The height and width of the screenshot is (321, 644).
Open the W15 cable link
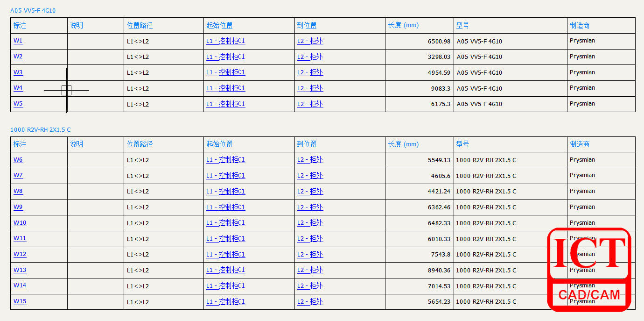[x=20, y=301]
